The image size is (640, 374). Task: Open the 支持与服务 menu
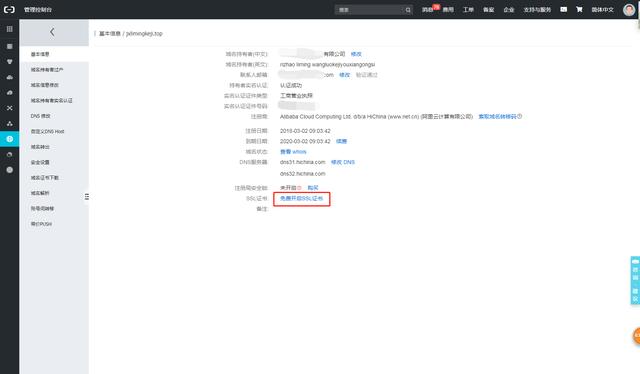tap(537, 10)
